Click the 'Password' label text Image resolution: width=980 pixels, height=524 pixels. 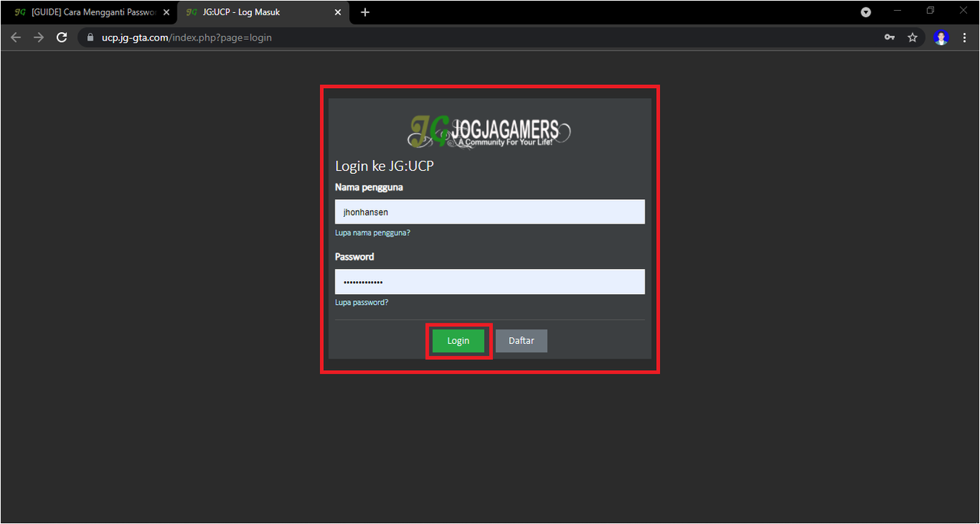(x=354, y=257)
